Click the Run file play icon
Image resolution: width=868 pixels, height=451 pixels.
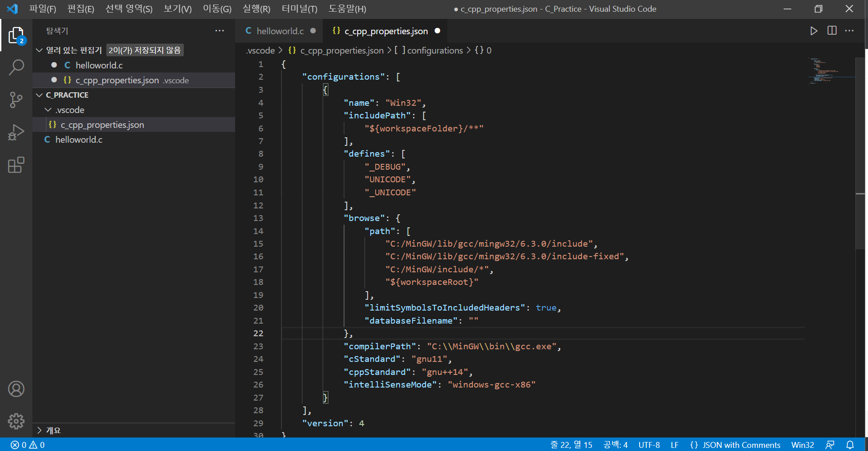point(813,31)
